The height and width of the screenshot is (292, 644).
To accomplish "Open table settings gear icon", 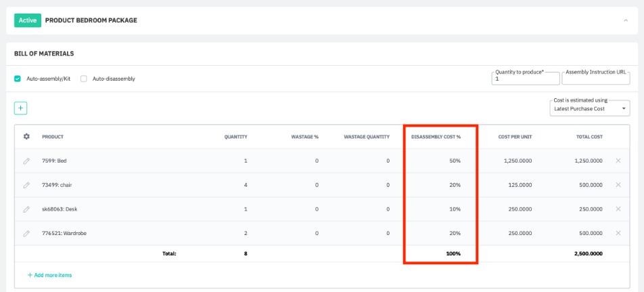I will pyautogui.click(x=26, y=137).
